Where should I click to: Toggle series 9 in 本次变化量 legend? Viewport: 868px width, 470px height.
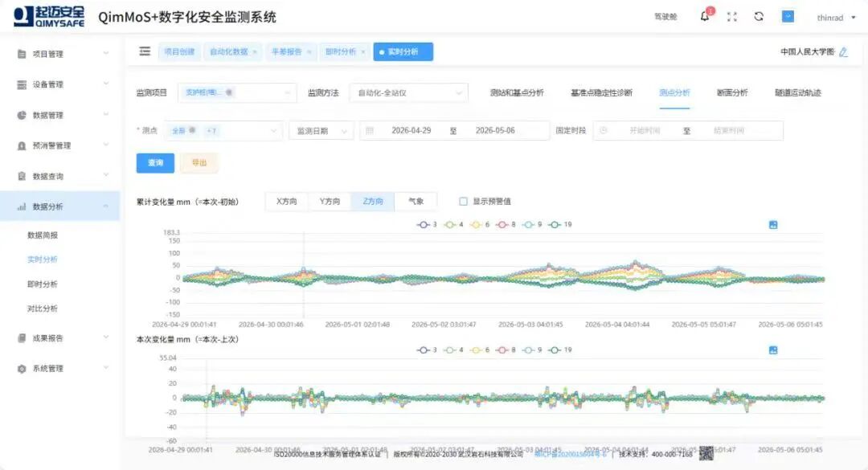click(532, 349)
